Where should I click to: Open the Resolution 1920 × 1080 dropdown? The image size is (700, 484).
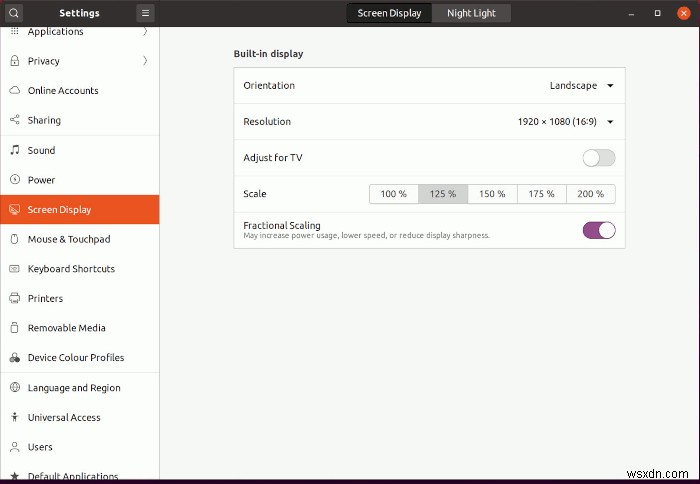pyautogui.click(x=565, y=121)
